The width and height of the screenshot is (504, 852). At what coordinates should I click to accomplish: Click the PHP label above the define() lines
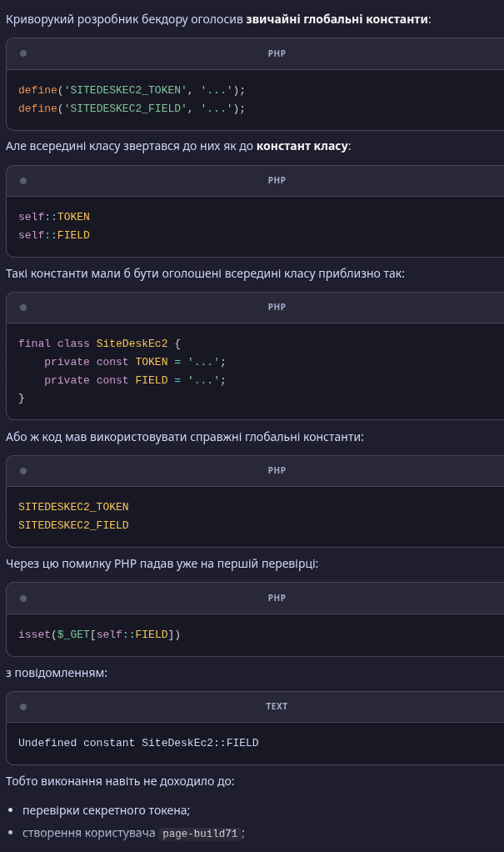click(x=277, y=53)
